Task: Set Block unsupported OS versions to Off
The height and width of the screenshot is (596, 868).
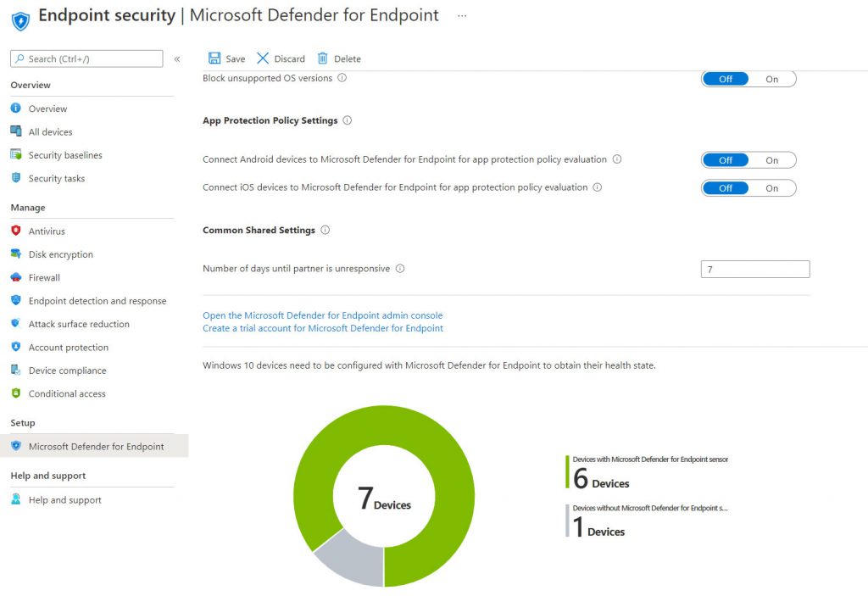Action: coord(726,79)
